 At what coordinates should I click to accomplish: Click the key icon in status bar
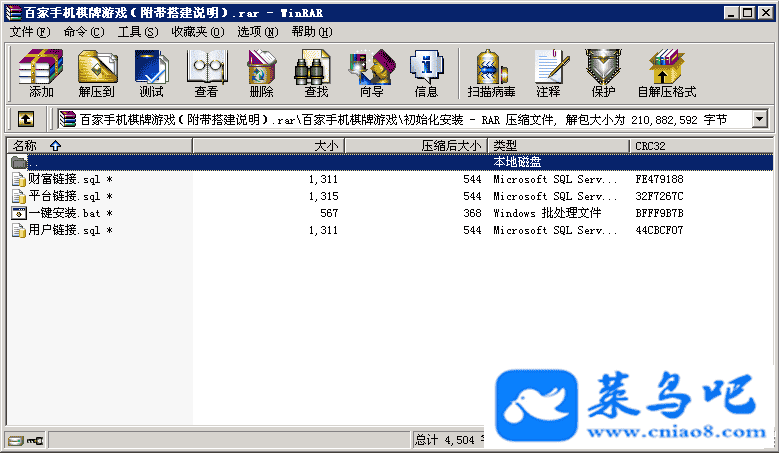pyautogui.click(x=35, y=441)
